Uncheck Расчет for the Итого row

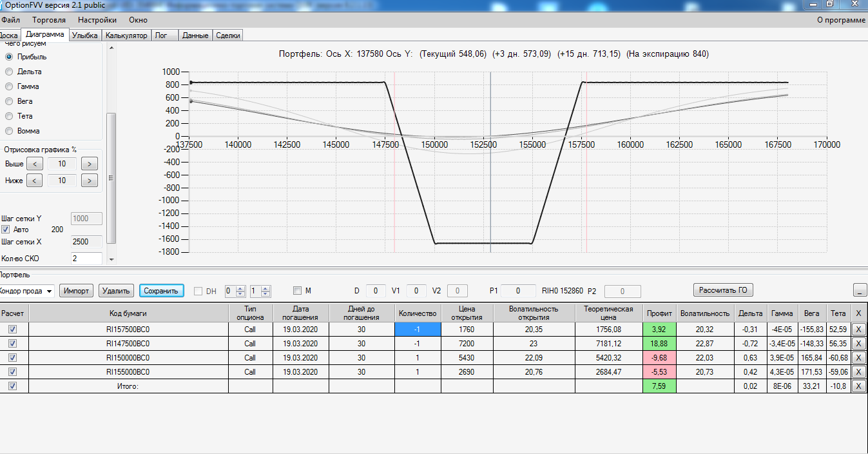[x=13, y=386]
